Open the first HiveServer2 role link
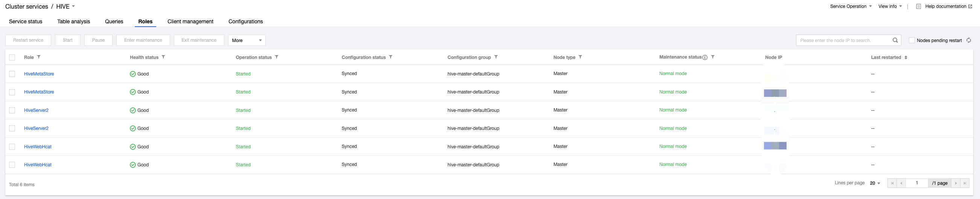Screen dimensions: 980x199 (36, 110)
